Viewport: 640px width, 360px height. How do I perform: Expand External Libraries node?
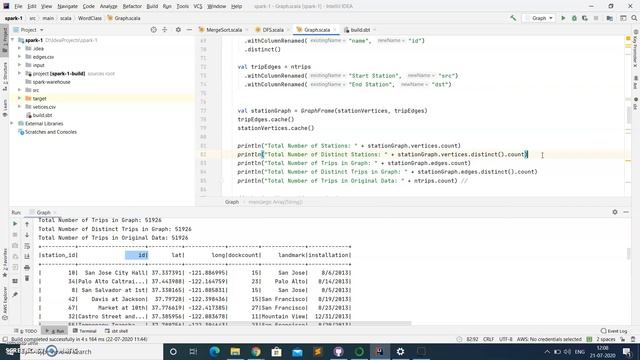[x=12, y=123]
